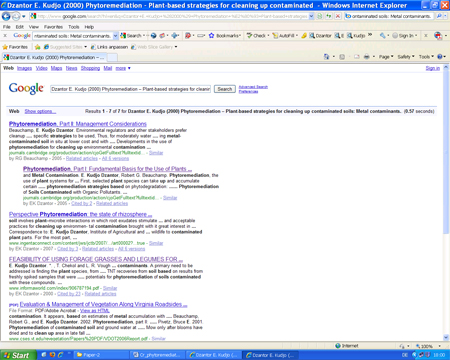Click the Read Mail icon in the command bar
450x360 pixels.
[x=357, y=57]
